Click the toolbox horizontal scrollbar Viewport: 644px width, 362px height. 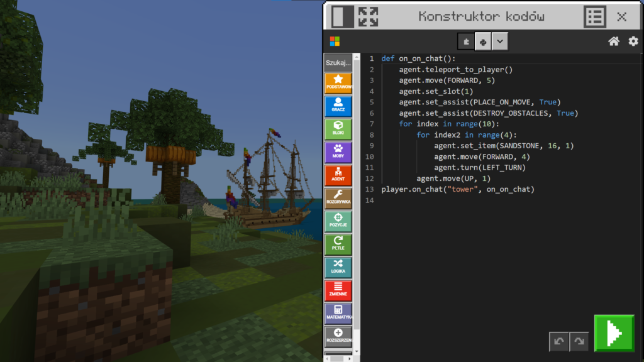[338, 359]
